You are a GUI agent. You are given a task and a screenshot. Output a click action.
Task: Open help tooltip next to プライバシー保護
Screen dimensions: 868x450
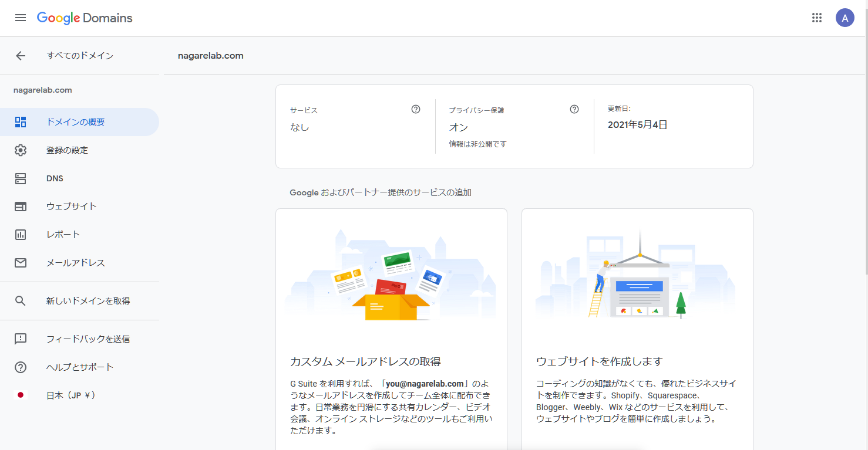tap(574, 109)
